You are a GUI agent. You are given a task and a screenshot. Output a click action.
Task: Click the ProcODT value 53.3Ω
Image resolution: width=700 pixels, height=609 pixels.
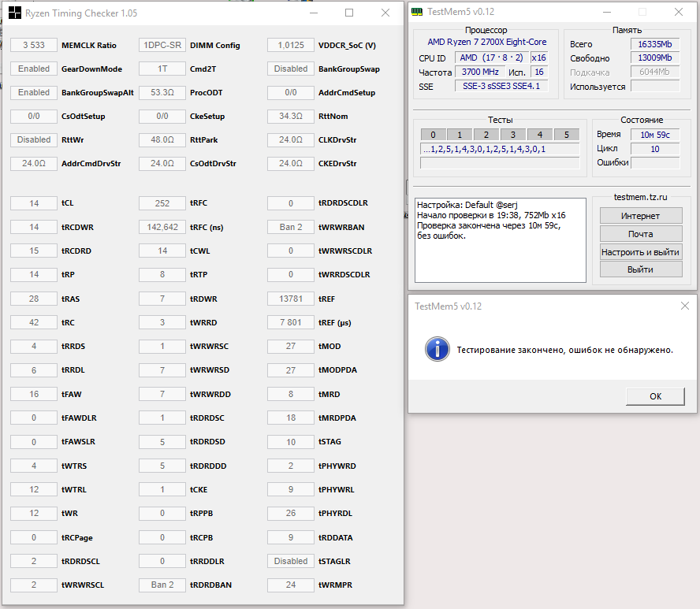coord(162,92)
